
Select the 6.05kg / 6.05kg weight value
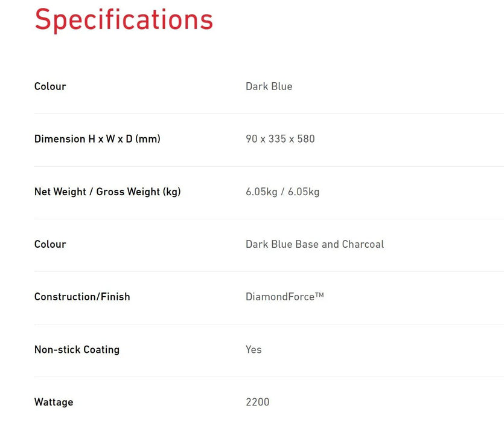click(282, 192)
